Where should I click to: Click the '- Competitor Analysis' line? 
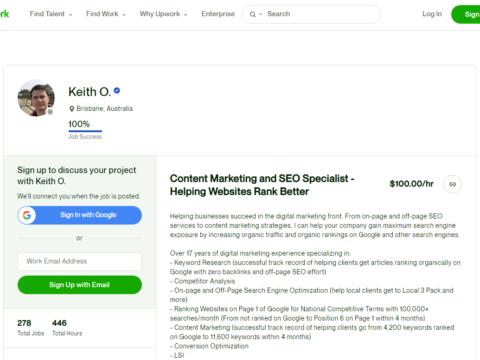pyautogui.click(x=202, y=281)
